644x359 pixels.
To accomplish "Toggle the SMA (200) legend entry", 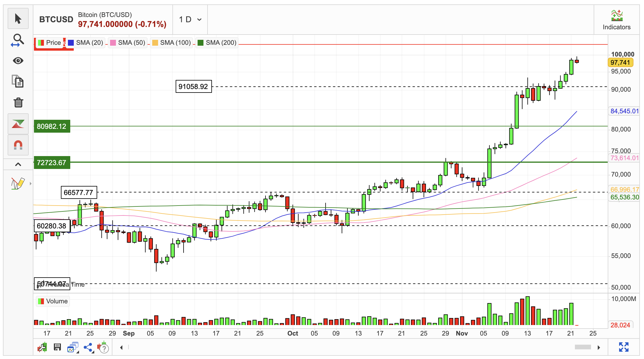I will click(x=217, y=43).
